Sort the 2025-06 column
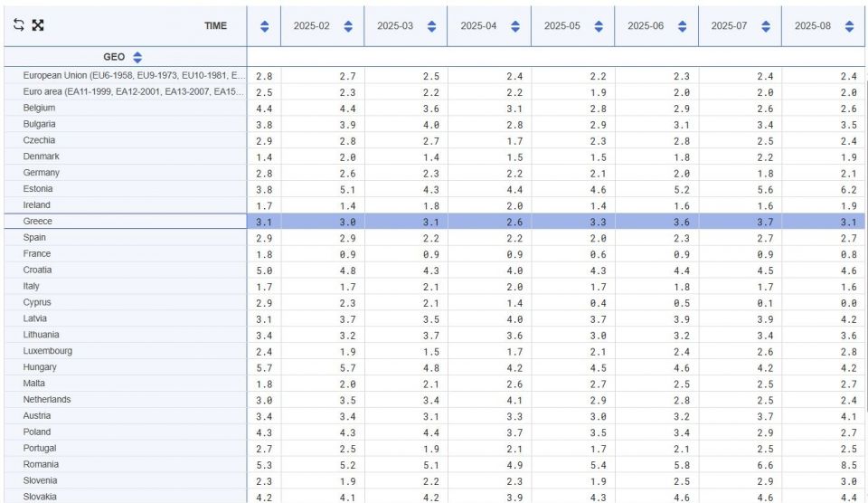This screenshot has height=503, width=868. tap(681, 25)
